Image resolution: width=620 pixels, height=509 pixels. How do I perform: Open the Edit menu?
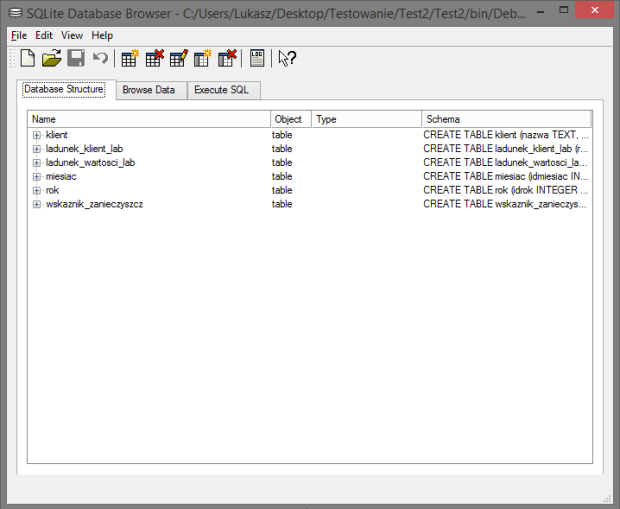44,36
